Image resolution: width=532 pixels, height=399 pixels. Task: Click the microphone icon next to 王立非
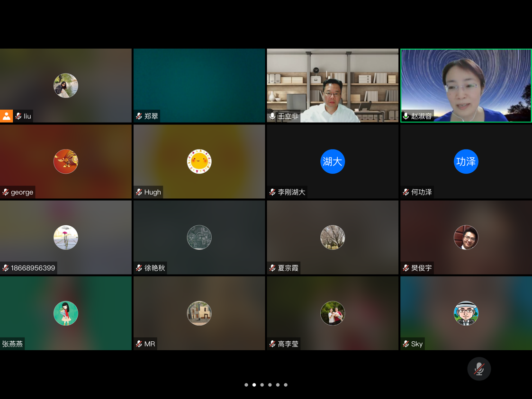click(272, 116)
